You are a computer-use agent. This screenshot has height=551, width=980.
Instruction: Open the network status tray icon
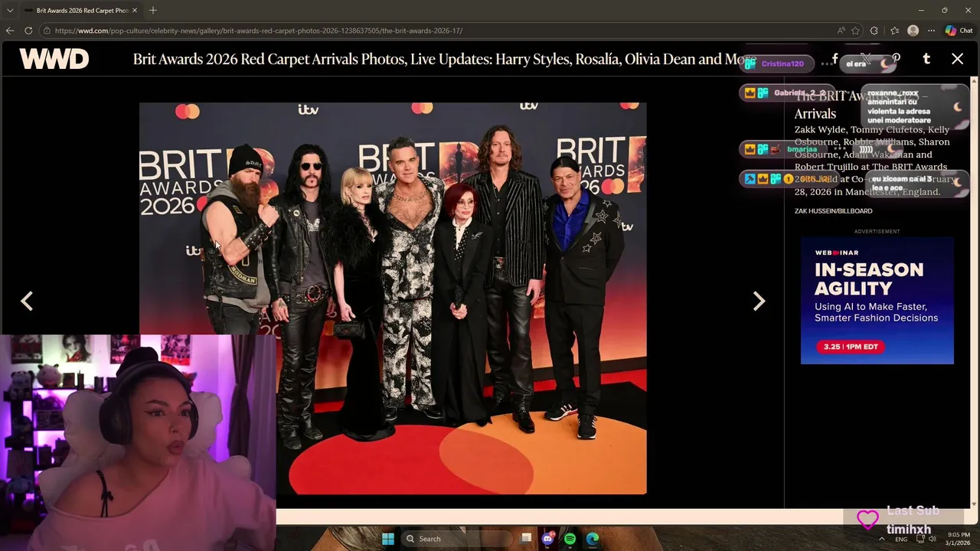(x=920, y=539)
